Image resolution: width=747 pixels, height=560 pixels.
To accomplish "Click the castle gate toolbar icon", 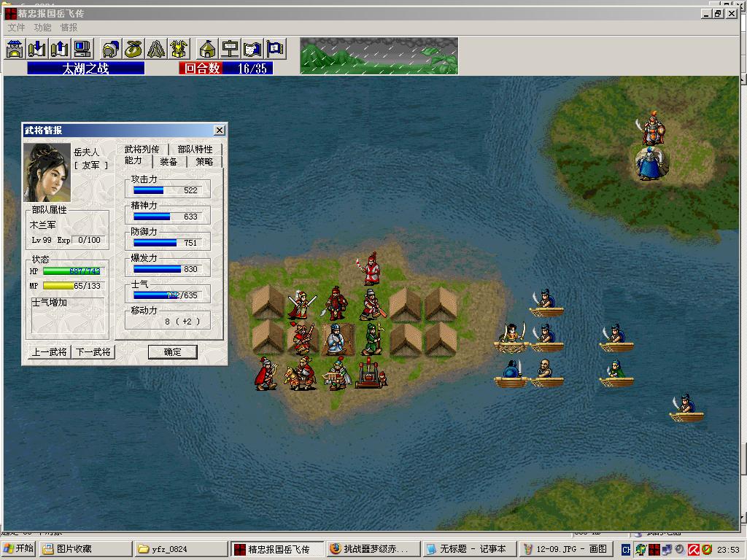I will (x=15, y=49).
